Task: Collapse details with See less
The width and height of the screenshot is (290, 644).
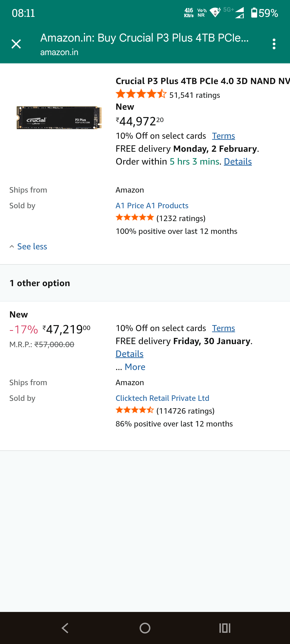Action: click(x=32, y=246)
